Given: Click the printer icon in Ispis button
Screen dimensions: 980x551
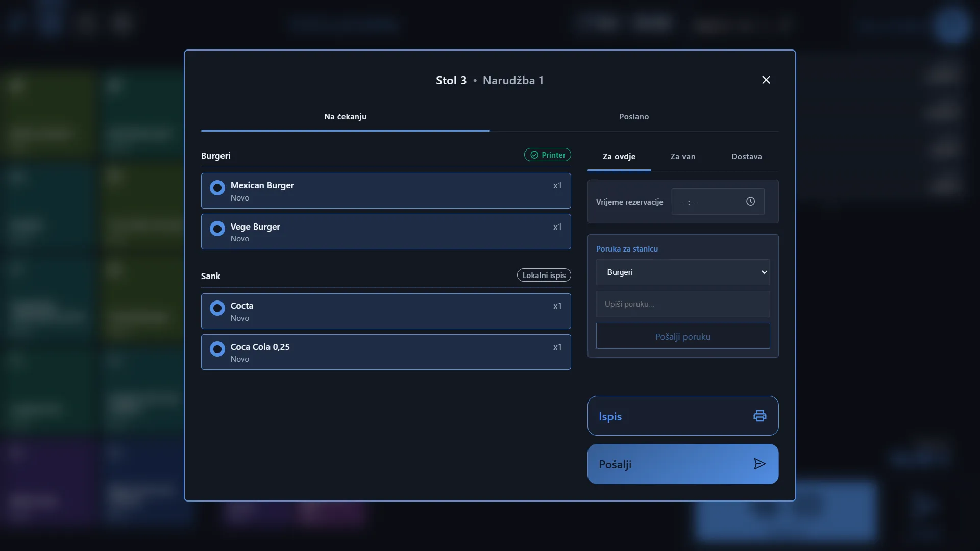Looking at the screenshot, I should click(759, 416).
